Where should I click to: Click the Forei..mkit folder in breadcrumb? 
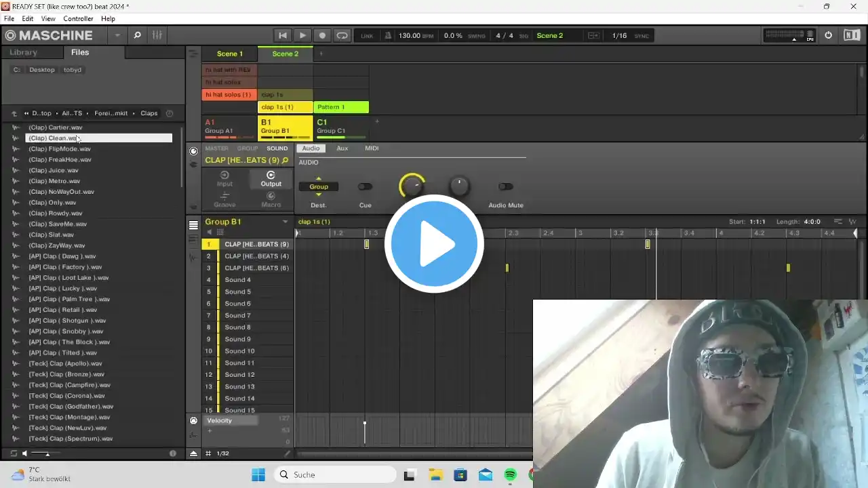[111, 113]
